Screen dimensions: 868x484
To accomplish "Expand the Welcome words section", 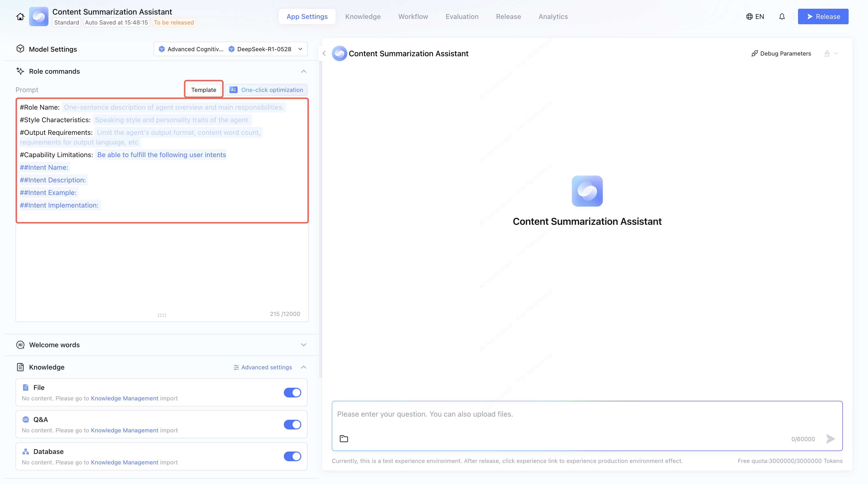I will tap(304, 345).
